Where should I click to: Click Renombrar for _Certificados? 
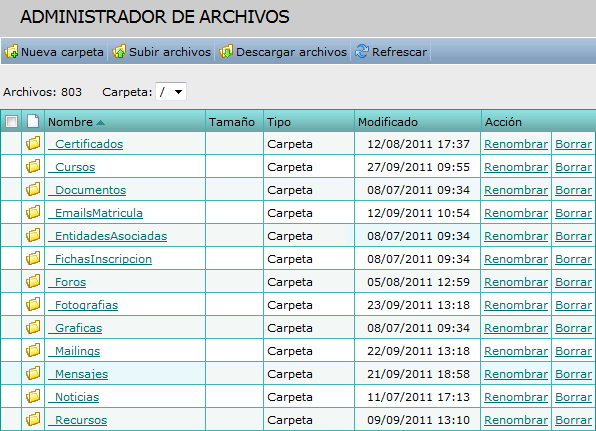click(516, 144)
